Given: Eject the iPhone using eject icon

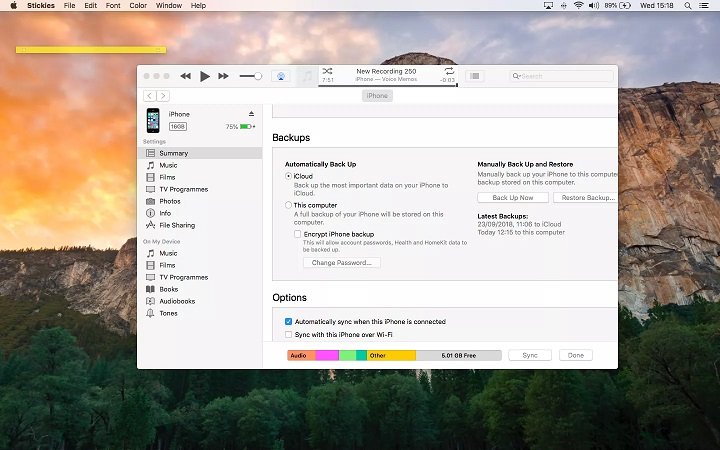Looking at the screenshot, I should point(252,114).
